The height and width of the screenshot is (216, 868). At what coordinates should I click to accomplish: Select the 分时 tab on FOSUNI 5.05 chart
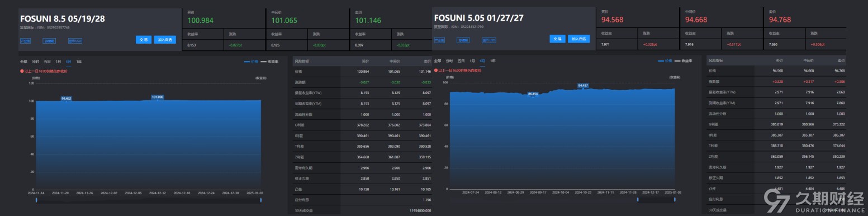pyautogui.click(x=449, y=60)
